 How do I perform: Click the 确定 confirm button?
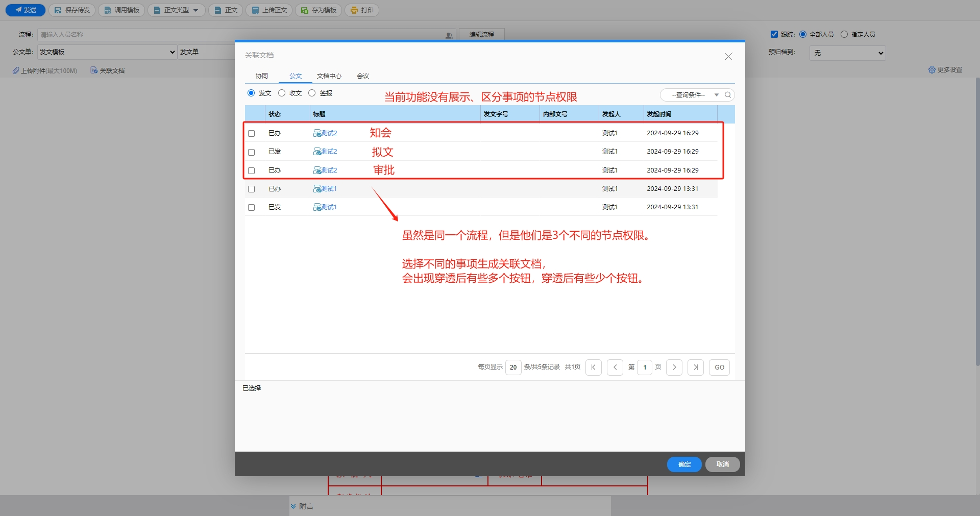point(684,464)
